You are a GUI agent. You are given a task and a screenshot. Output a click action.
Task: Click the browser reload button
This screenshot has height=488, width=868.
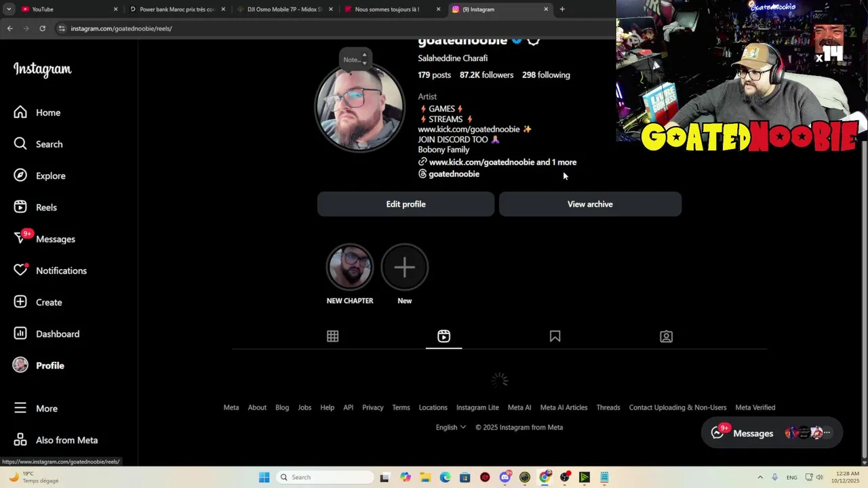(42, 28)
